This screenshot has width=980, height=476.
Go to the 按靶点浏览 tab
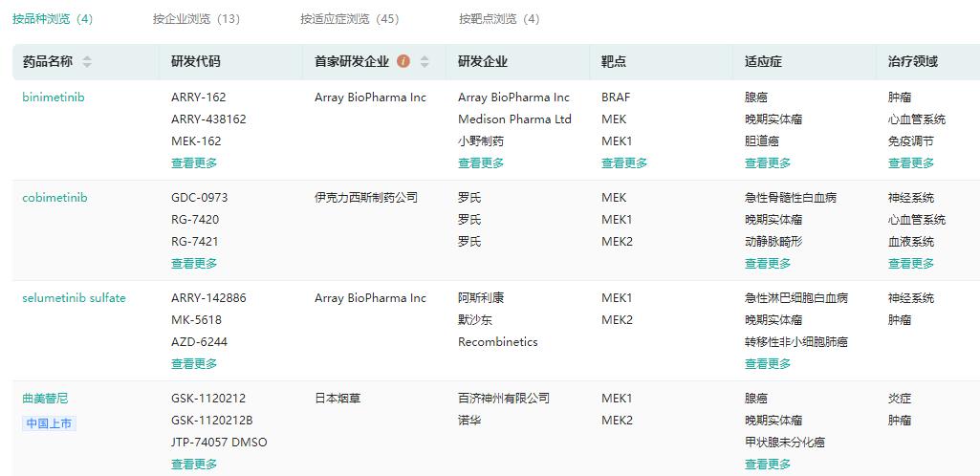pyautogui.click(x=498, y=19)
